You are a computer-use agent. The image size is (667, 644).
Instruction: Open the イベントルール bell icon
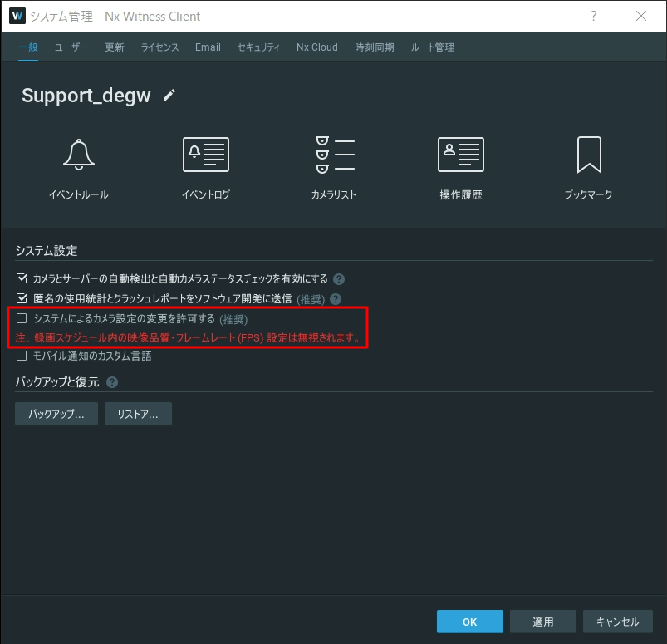tap(79, 155)
